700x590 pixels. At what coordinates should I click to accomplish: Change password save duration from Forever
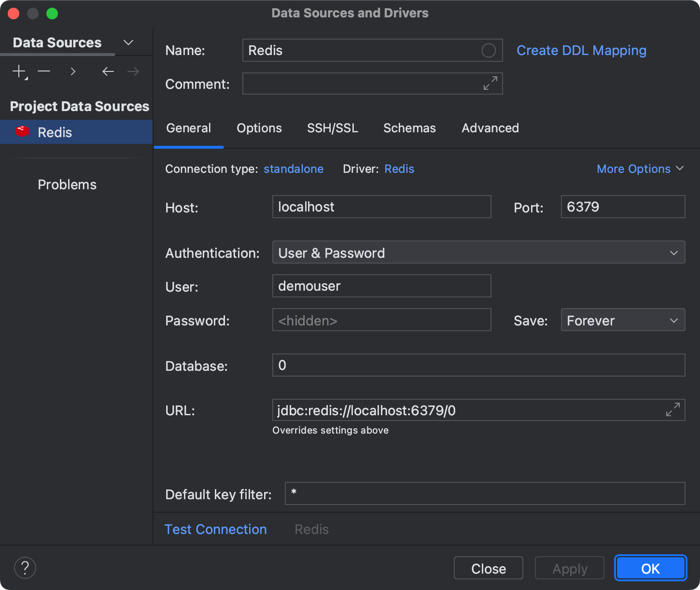pyautogui.click(x=673, y=320)
